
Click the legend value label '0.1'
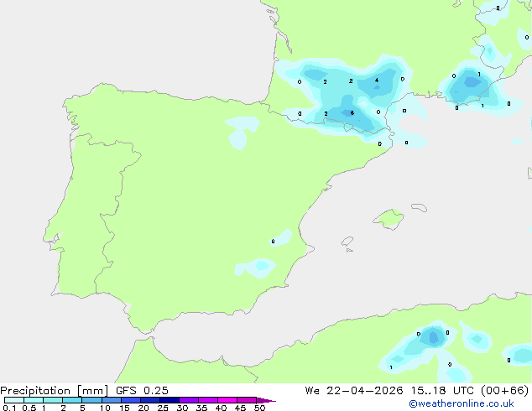tap(9, 408)
